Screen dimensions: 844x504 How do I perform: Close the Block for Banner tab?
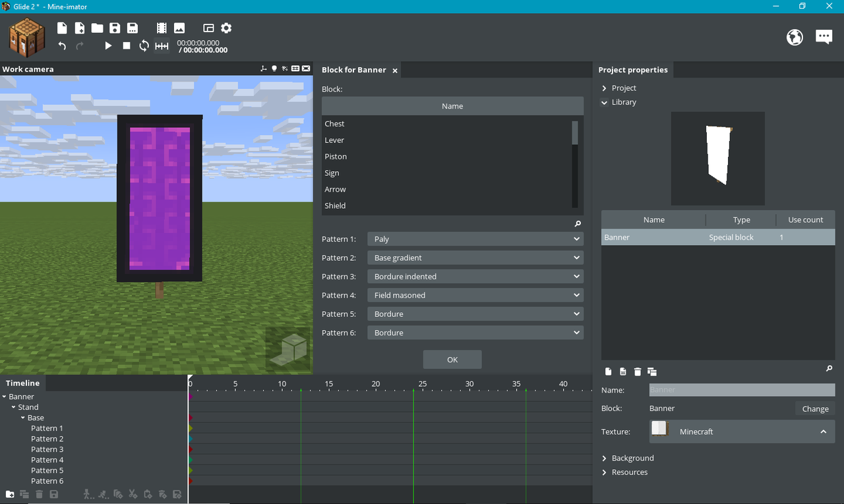click(x=395, y=70)
